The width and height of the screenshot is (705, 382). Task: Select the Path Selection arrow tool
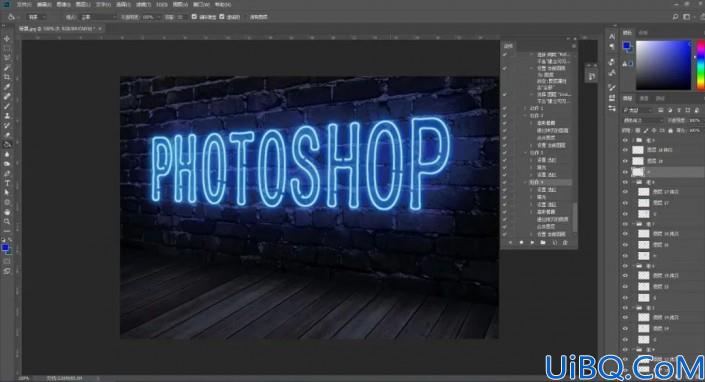click(x=7, y=192)
